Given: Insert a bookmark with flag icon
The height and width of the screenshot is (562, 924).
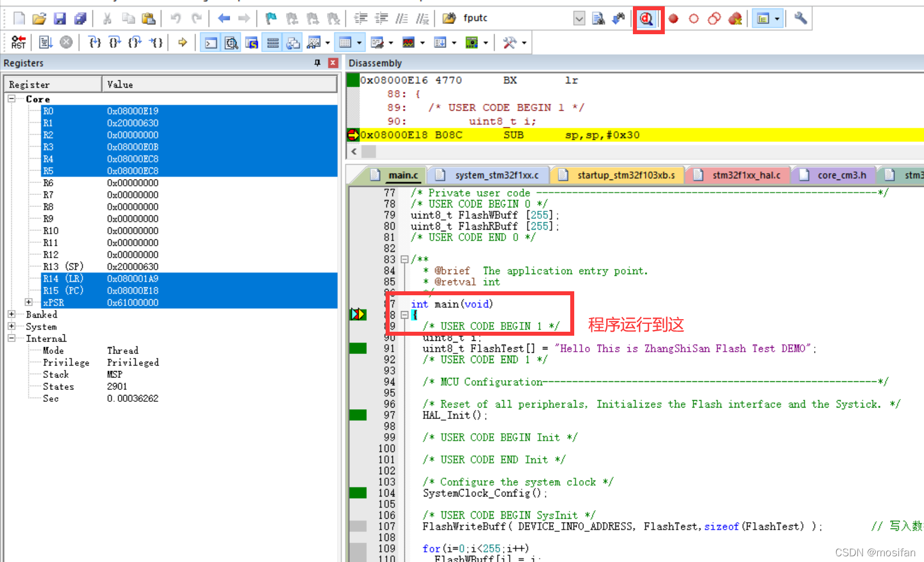Looking at the screenshot, I should click(271, 18).
